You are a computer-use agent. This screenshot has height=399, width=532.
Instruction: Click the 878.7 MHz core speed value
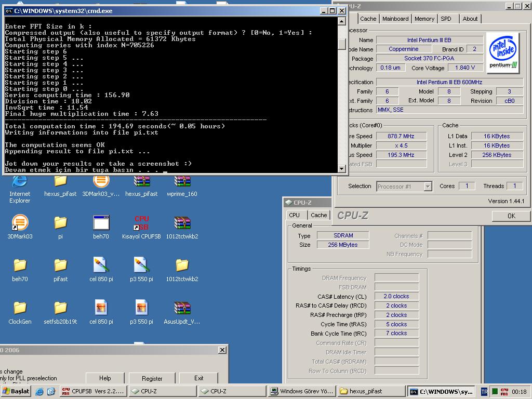pyautogui.click(x=401, y=136)
